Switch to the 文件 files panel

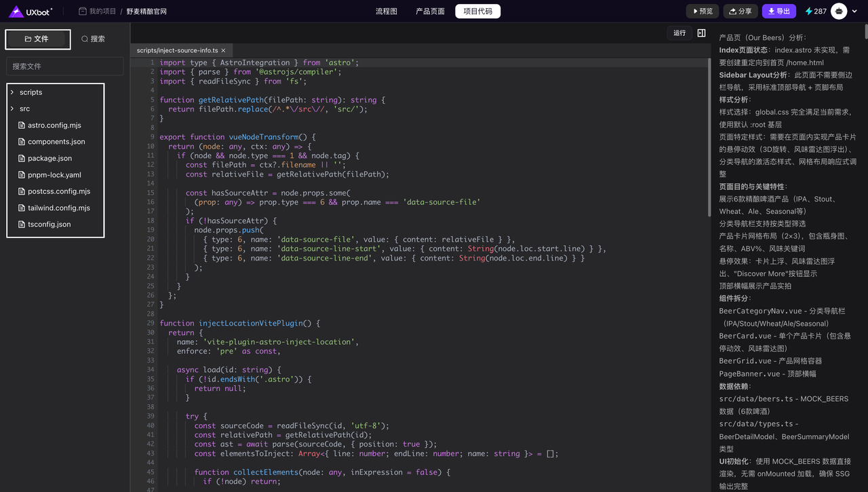click(37, 39)
